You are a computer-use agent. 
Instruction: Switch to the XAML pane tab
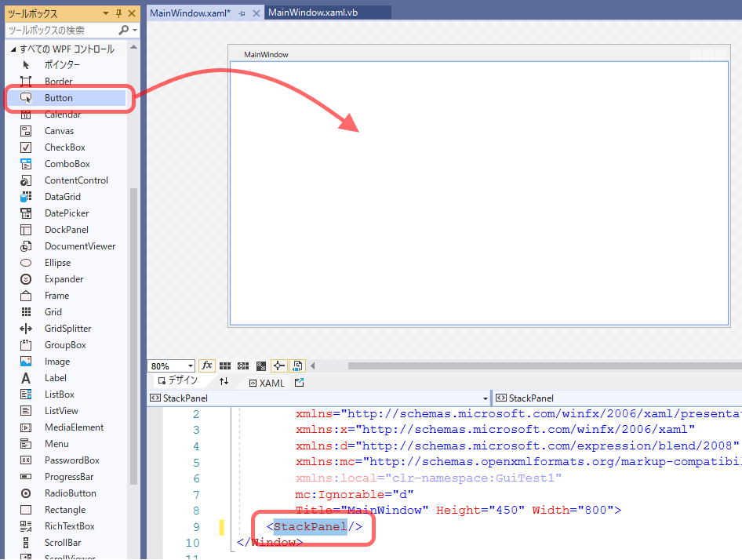[267, 383]
